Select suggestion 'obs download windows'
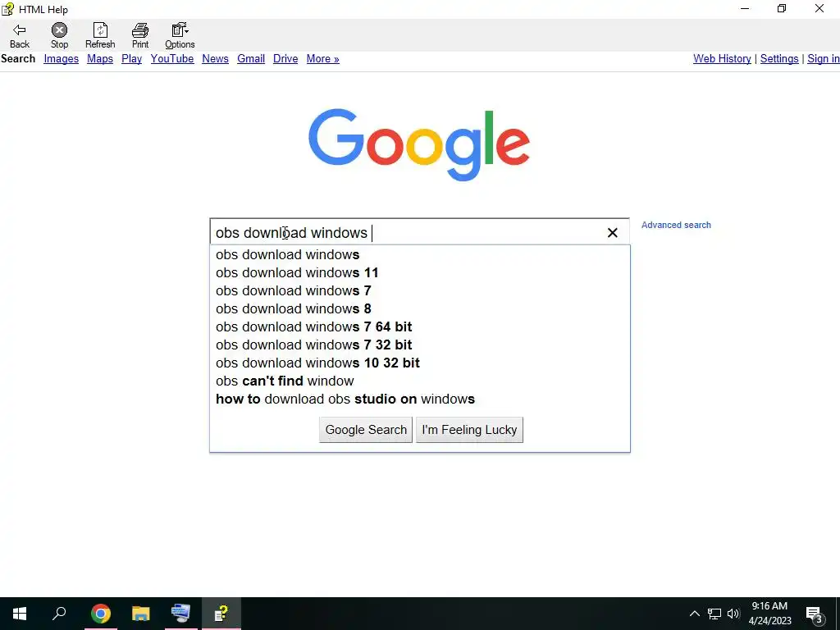This screenshot has height=630, width=840. coord(420,254)
